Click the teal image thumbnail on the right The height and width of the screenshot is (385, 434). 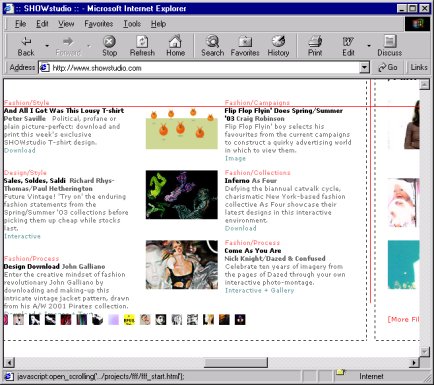(403, 265)
